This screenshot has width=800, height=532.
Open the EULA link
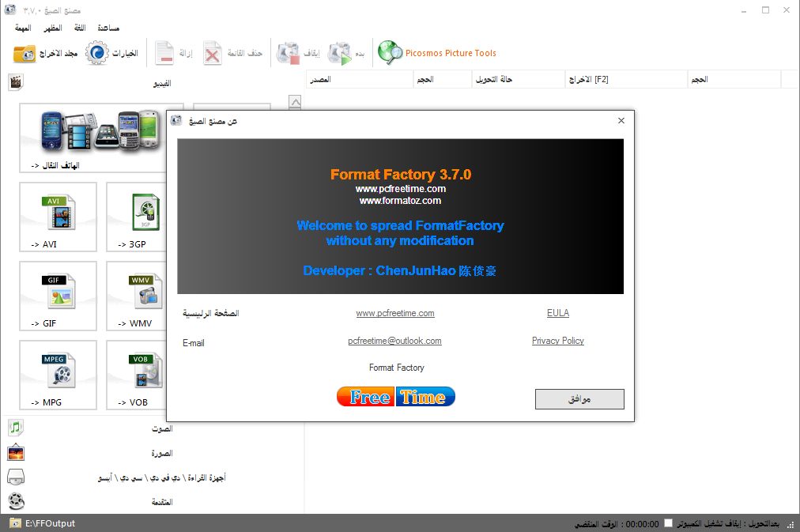[x=557, y=313]
